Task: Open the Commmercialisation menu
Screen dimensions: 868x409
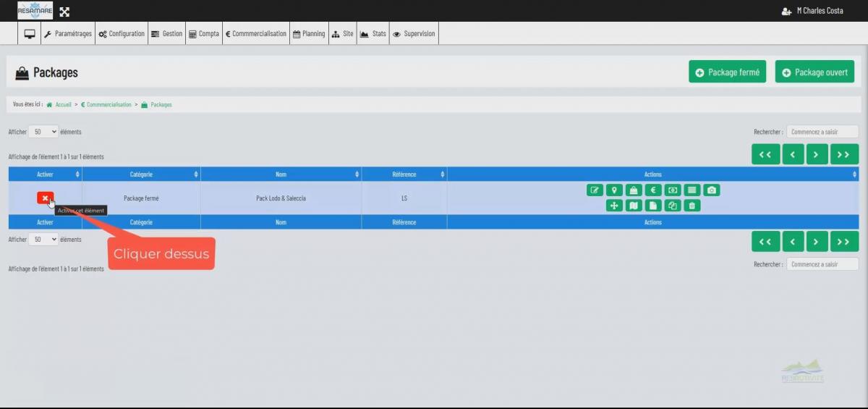Action: coord(256,33)
